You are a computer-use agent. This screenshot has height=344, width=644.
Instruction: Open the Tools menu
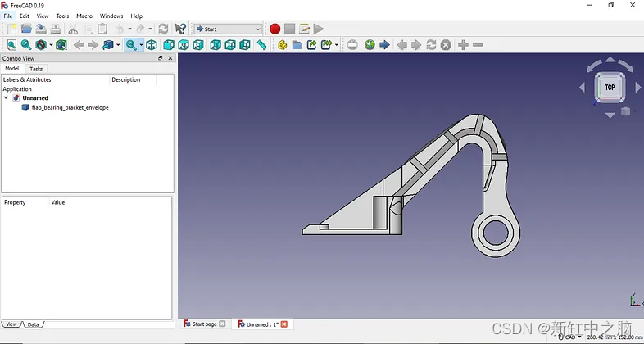pos(62,16)
